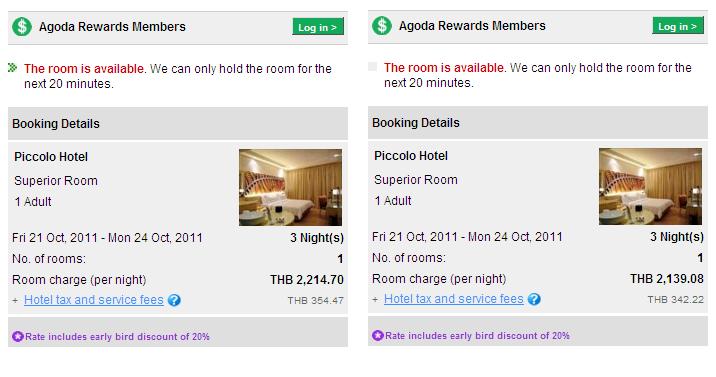Click the THB 2,214.70 room charge
Screen dimensions: 716x377
point(306,280)
